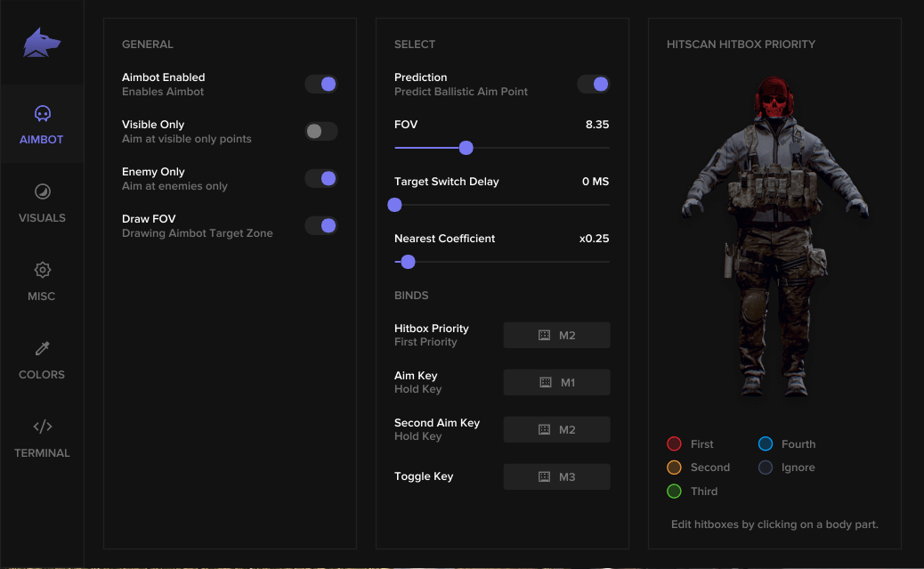The image size is (924, 569).
Task: Turn off the Prediction toggle
Action: [x=593, y=83]
